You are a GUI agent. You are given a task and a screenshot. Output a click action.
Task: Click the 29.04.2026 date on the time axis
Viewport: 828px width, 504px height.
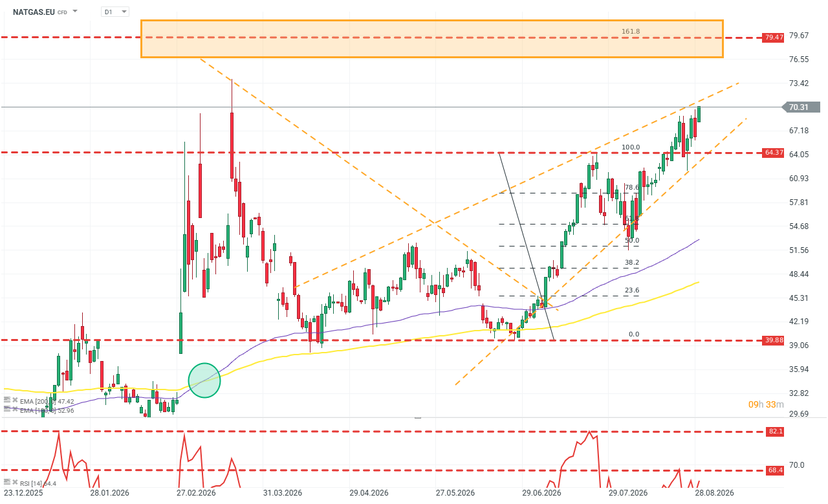click(369, 493)
